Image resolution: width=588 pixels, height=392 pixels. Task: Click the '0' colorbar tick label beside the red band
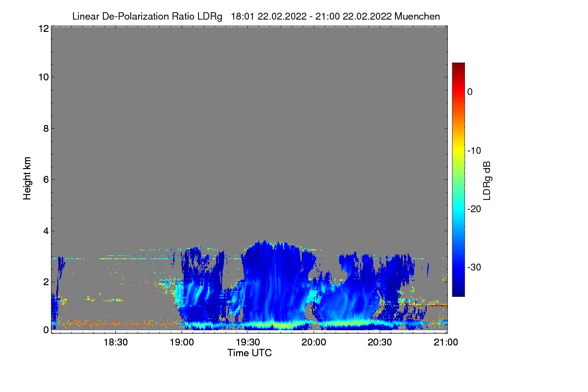pyautogui.click(x=470, y=92)
